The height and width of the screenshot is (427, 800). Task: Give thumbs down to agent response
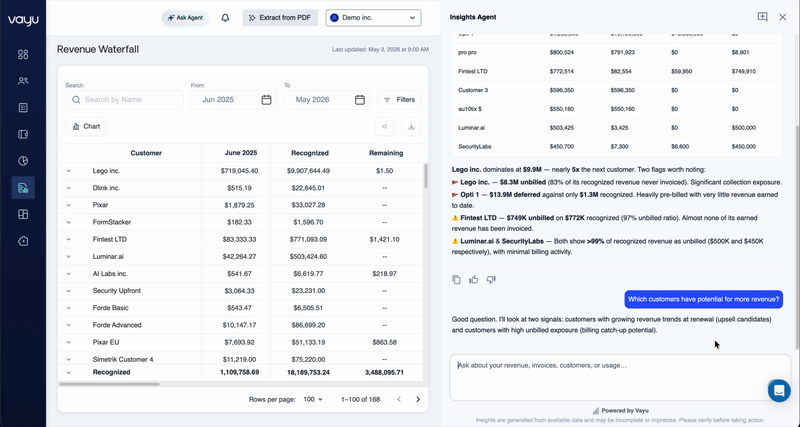pos(491,280)
